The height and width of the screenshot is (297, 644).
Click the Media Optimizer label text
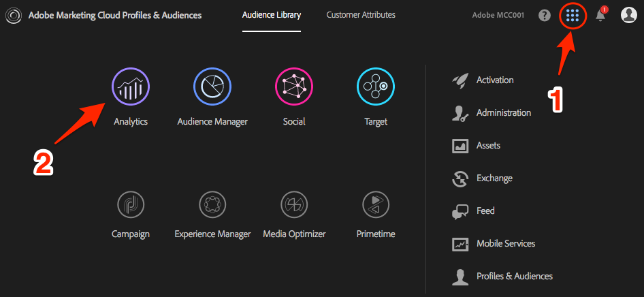click(294, 234)
